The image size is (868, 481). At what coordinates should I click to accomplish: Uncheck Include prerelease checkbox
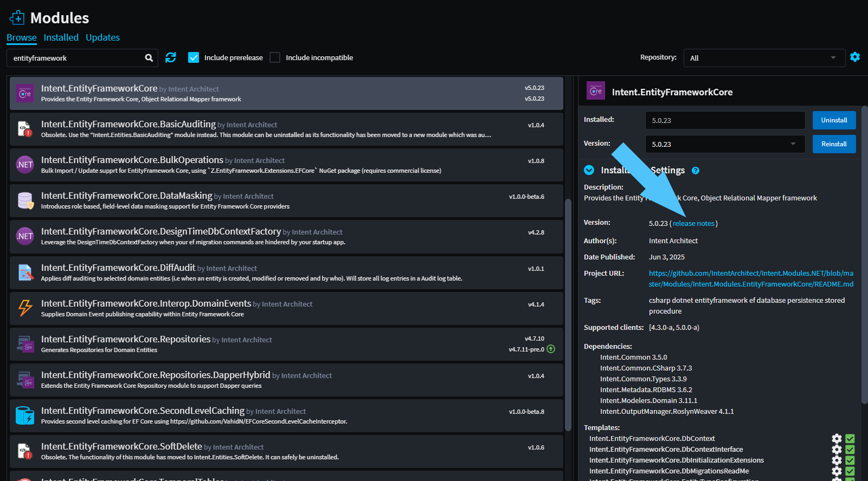coord(194,57)
